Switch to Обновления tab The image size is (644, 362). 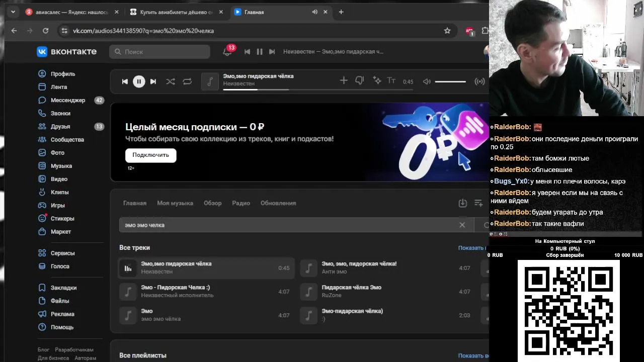pos(278,203)
